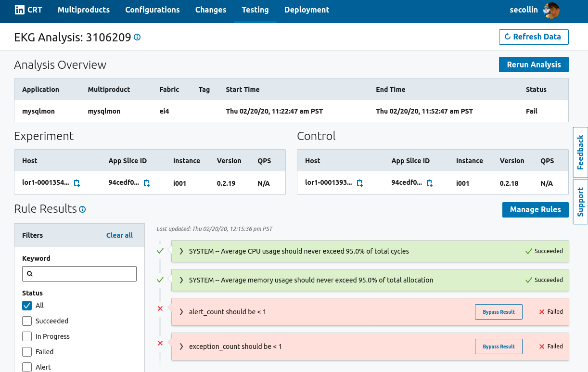Expand the exception_count rule
This screenshot has width=588, height=372.
pos(181,346)
